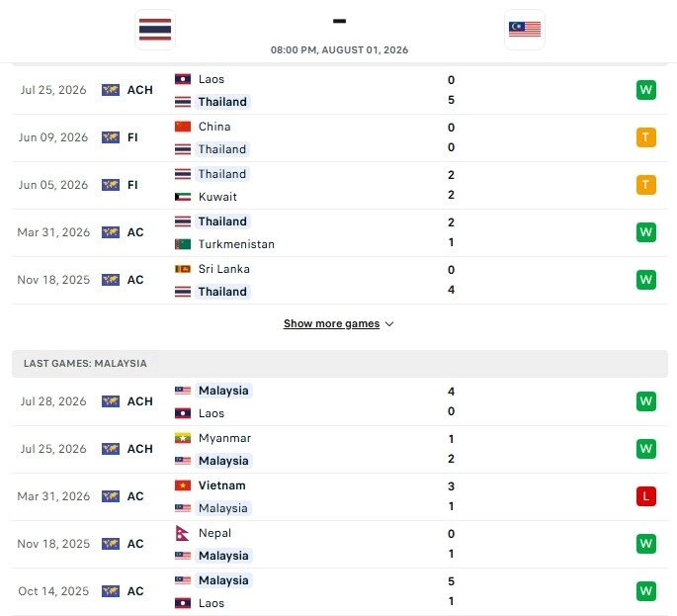677x616 pixels.
Task: Click the Malaysia flag logo in header
Action: pos(525,30)
